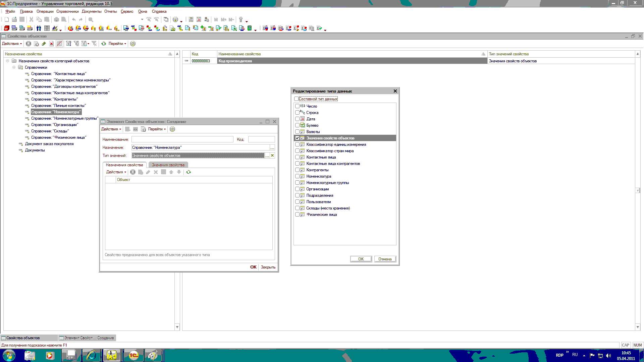Switch to the Свойства объектов window tab
The width and height of the screenshot is (644, 362).
tap(29, 338)
